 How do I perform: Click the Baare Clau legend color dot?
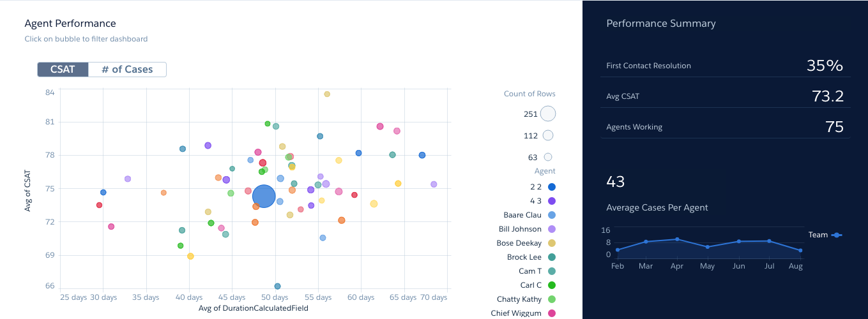552,215
